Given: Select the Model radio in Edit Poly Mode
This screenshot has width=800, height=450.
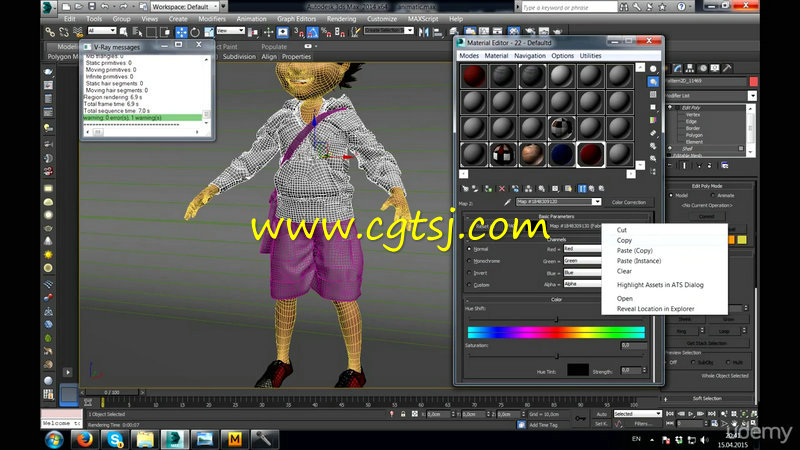Looking at the screenshot, I should (671, 195).
